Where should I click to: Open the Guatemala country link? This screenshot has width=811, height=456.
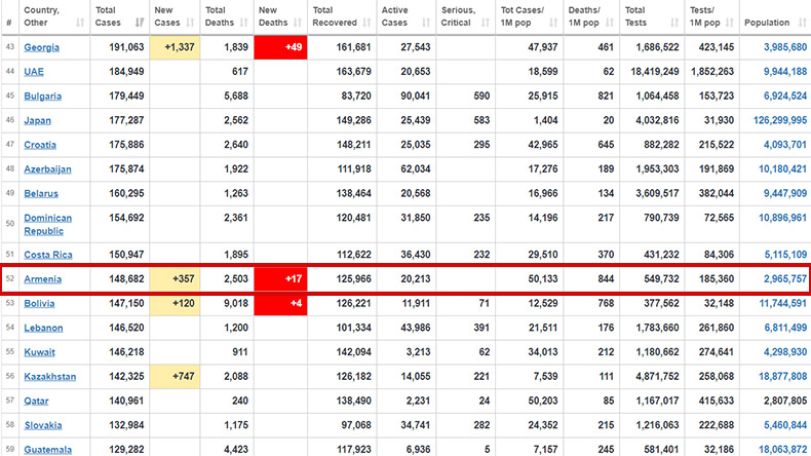[48, 450]
